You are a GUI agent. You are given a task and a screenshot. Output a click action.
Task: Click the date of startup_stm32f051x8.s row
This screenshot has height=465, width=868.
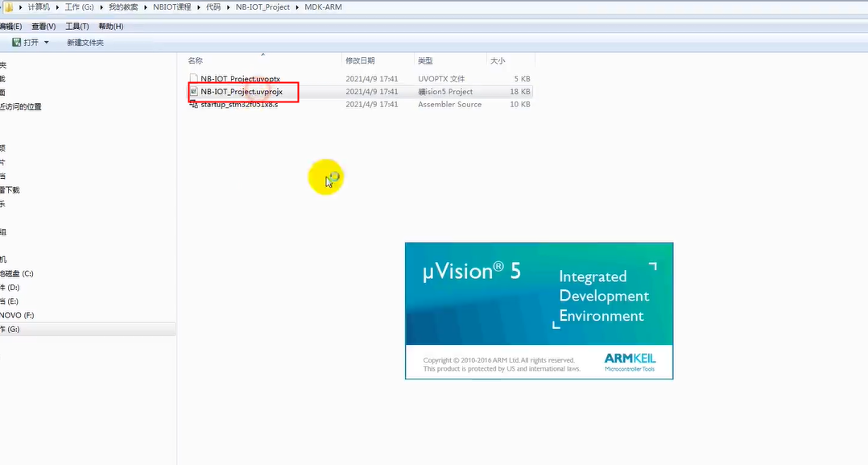[372, 104]
